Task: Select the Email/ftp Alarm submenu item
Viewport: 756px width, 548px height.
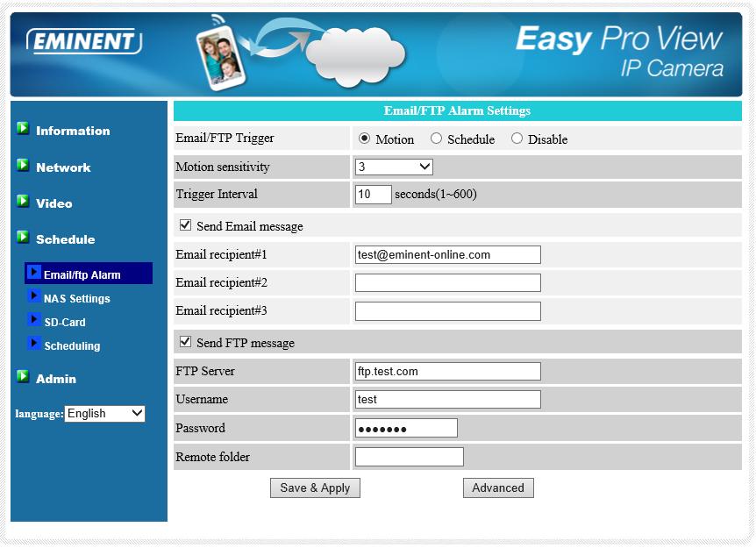Action: (89, 274)
